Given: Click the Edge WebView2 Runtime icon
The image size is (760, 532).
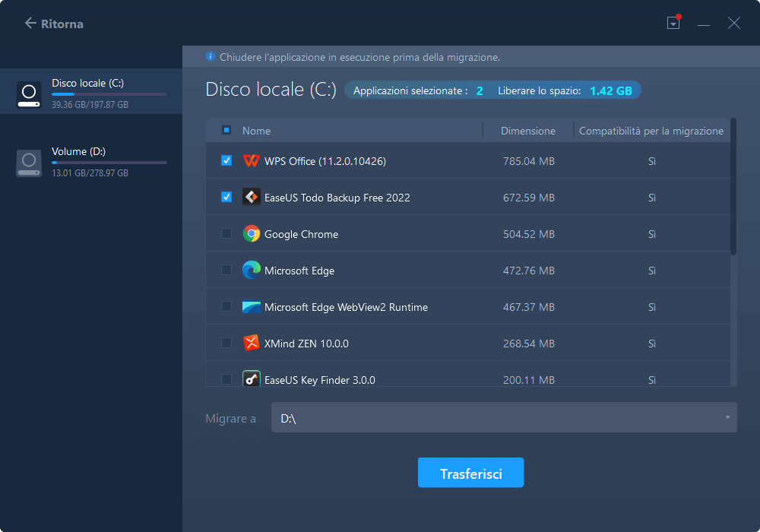Looking at the screenshot, I should click(x=251, y=307).
